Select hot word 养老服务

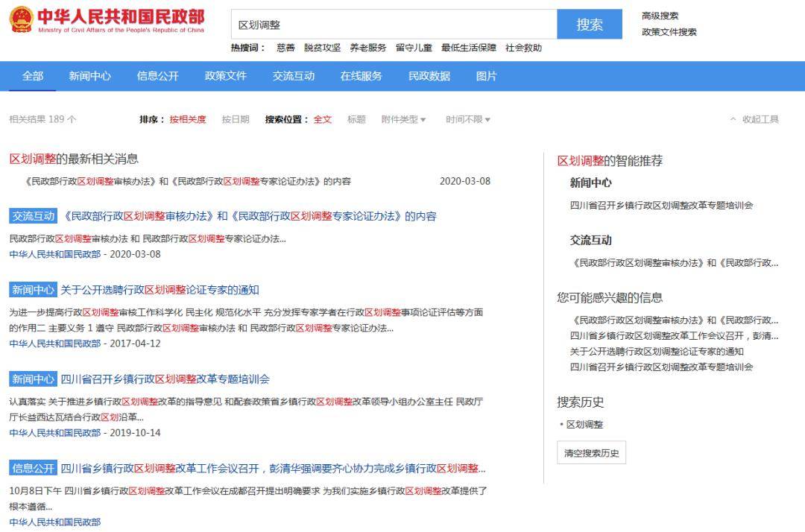367,48
